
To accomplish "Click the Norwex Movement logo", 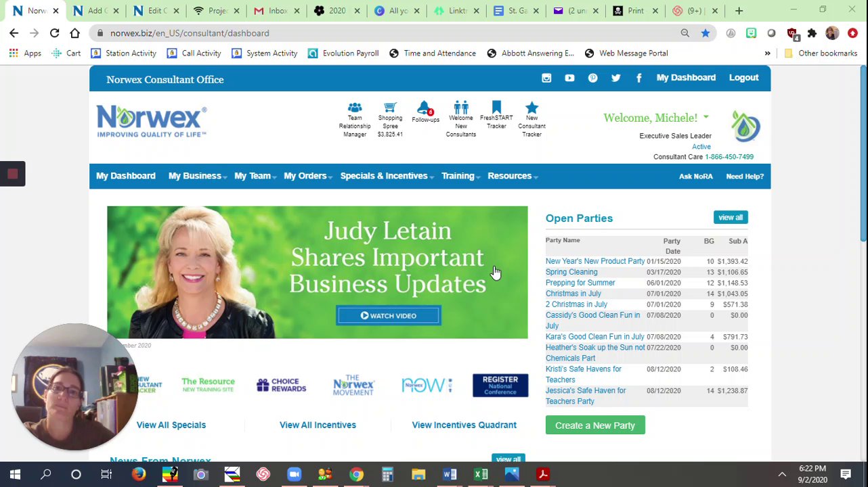I will pyautogui.click(x=353, y=385).
